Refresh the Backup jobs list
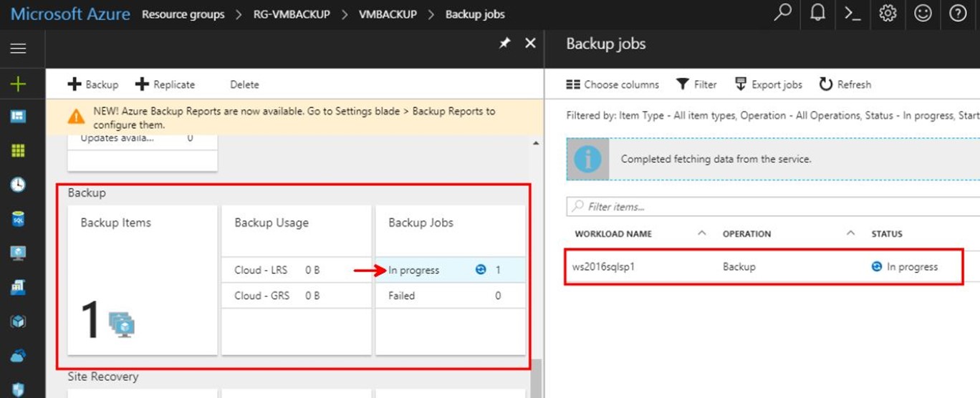Image resolution: width=980 pixels, height=398 pixels. tap(845, 84)
